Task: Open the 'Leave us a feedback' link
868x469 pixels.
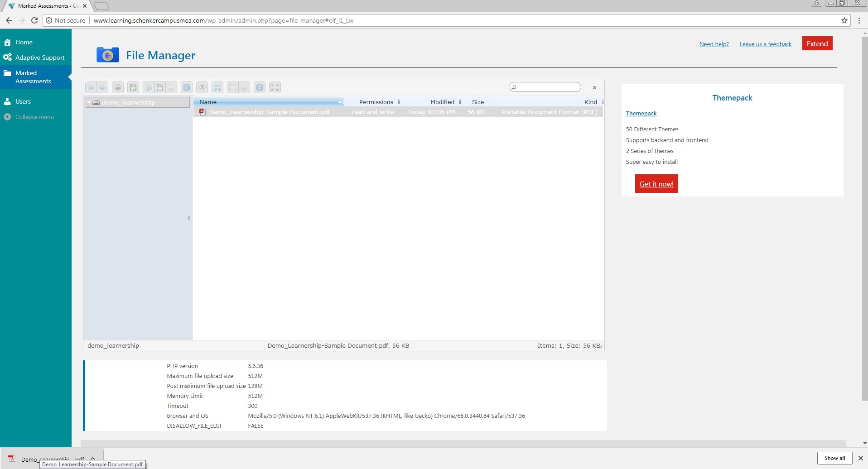Action: coord(765,44)
